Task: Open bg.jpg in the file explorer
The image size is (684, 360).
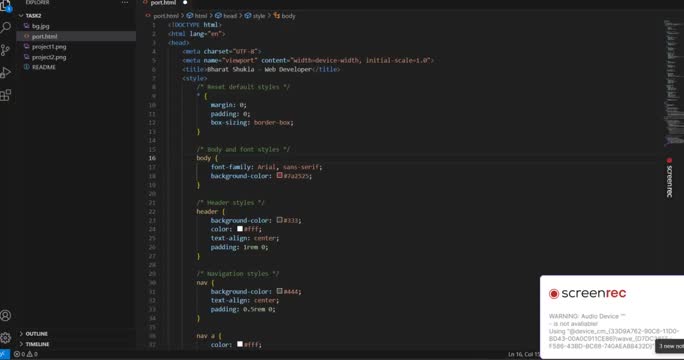Action: pos(41,26)
